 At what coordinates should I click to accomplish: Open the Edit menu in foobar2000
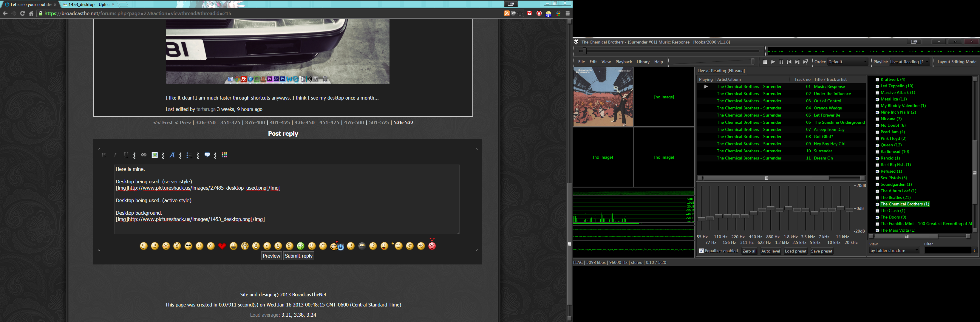593,62
